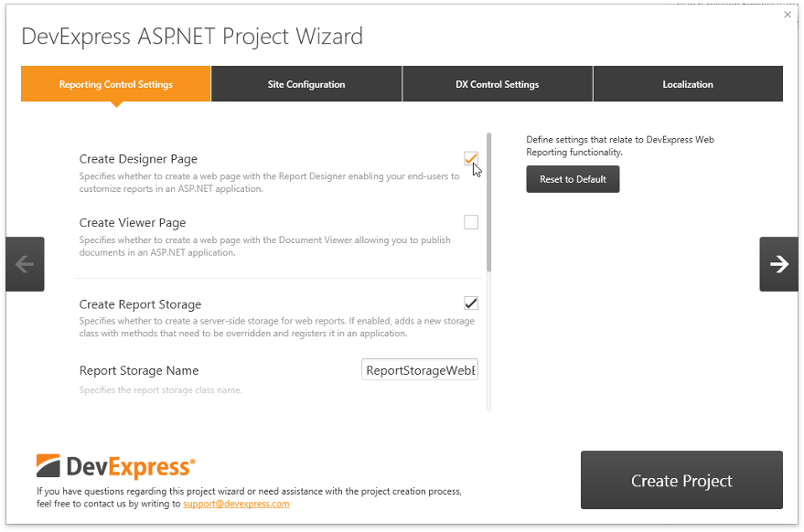
Task: Click the Create Report Storage label
Action: pos(140,304)
